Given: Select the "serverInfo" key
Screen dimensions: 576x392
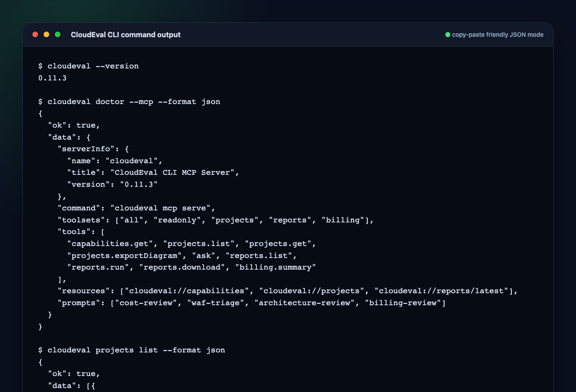Looking at the screenshot, I should pos(86,149).
